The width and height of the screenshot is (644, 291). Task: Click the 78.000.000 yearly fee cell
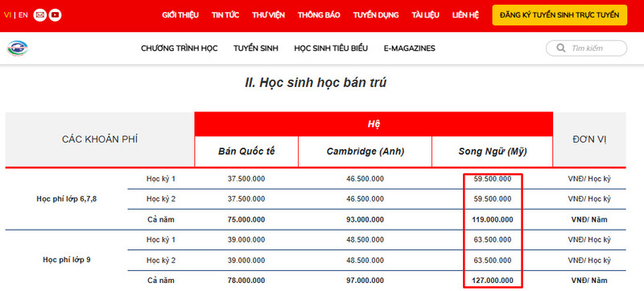click(x=246, y=281)
